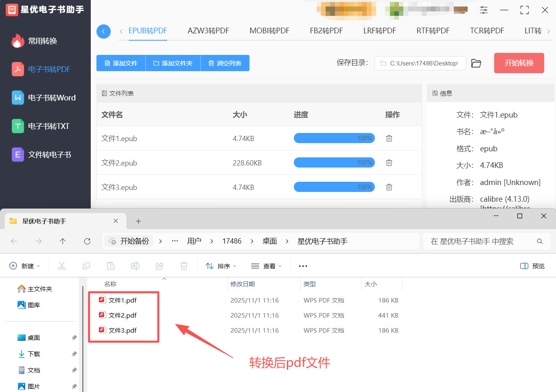Click the Paste icon in Explorer toolbar
This screenshot has width=556, height=392.
coord(111,266)
